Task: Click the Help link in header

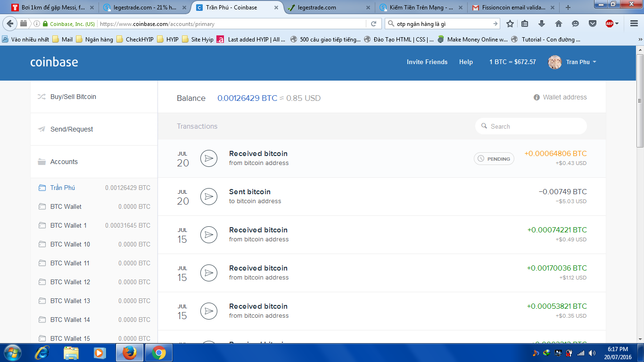Action: click(466, 62)
